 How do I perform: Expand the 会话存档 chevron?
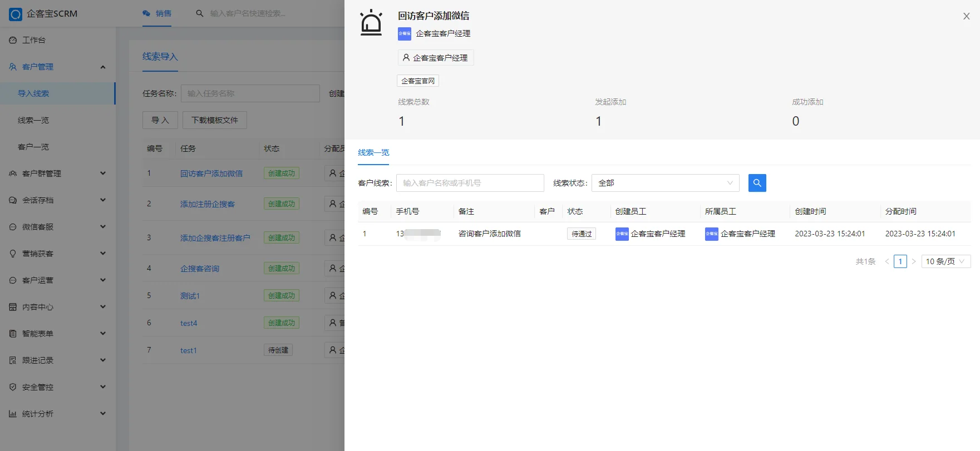tap(103, 200)
